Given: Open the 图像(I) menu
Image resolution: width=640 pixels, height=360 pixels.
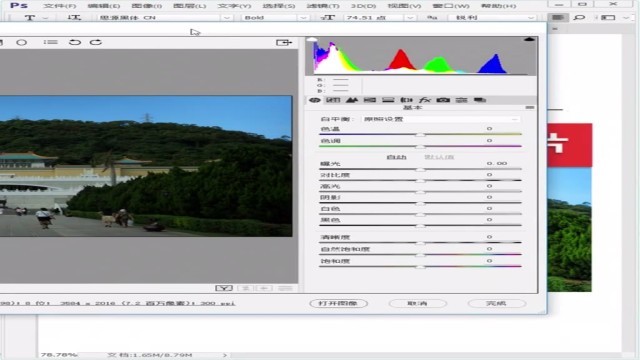Looking at the screenshot, I should 147,6.
